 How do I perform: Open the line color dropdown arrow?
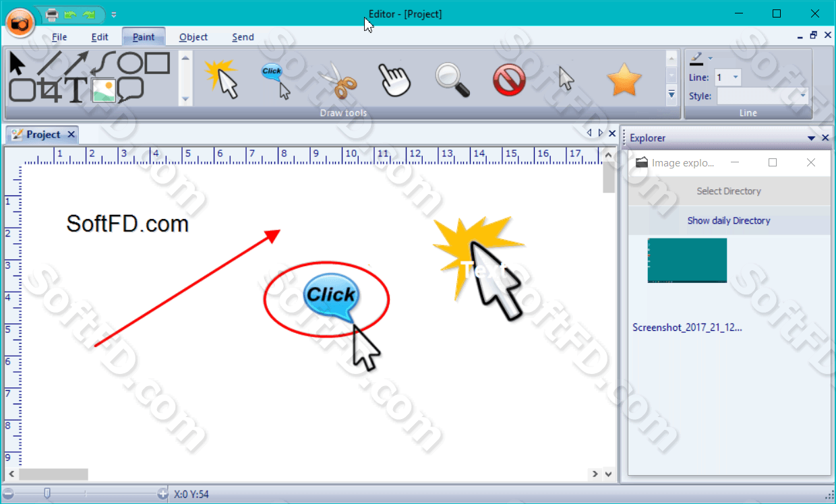(x=710, y=59)
